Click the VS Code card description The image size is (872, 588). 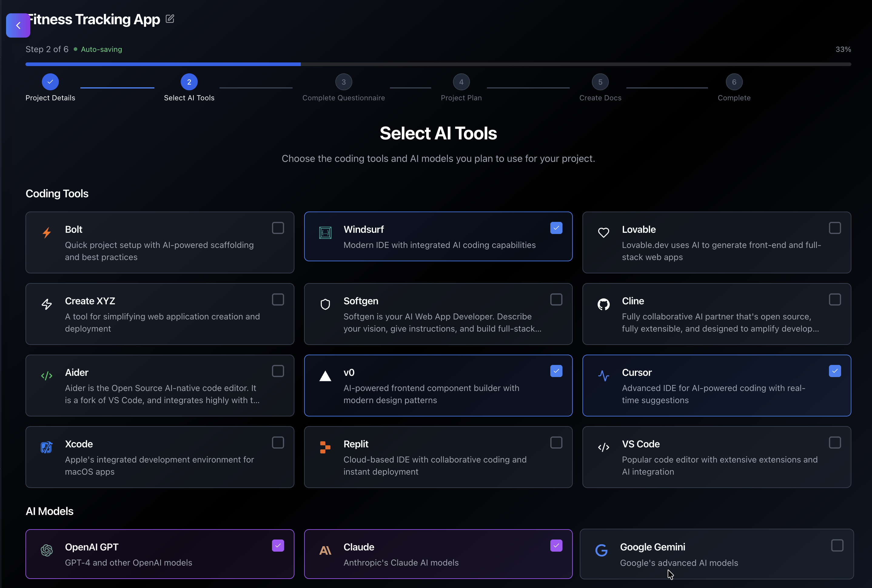pyautogui.click(x=720, y=466)
